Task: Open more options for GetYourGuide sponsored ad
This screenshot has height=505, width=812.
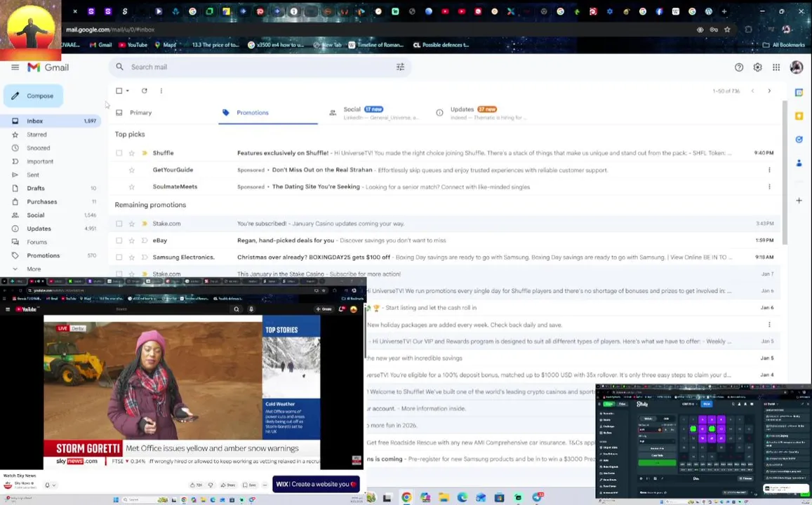Action: pos(769,170)
